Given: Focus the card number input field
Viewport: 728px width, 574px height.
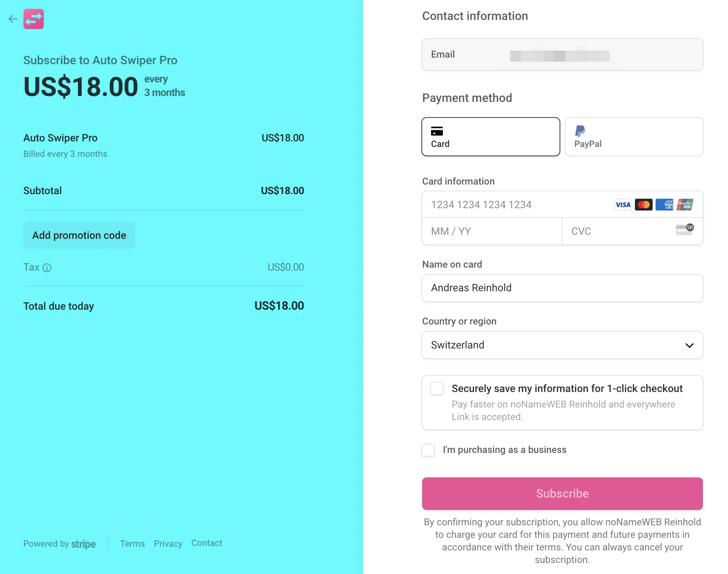Looking at the screenshot, I should click(517, 204).
